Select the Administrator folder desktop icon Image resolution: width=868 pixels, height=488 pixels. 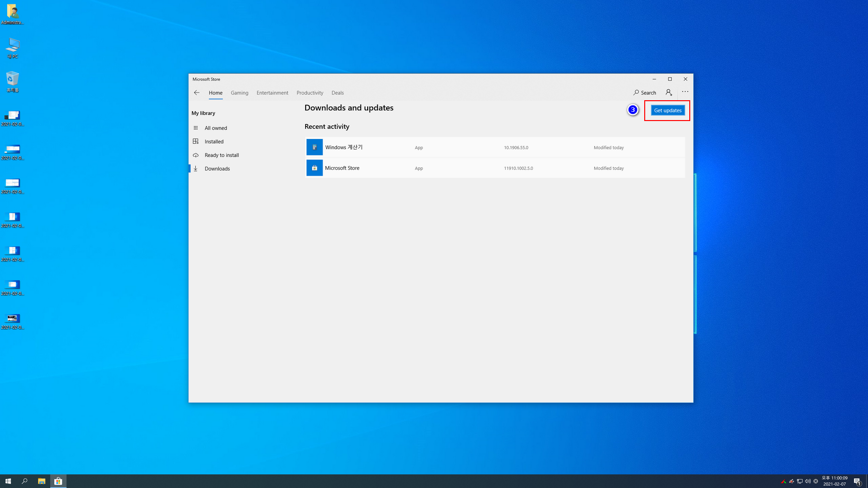pyautogui.click(x=13, y=15)
